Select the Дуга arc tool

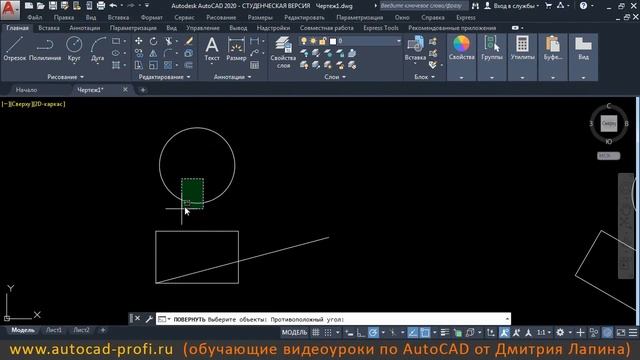tap(98, 49)
